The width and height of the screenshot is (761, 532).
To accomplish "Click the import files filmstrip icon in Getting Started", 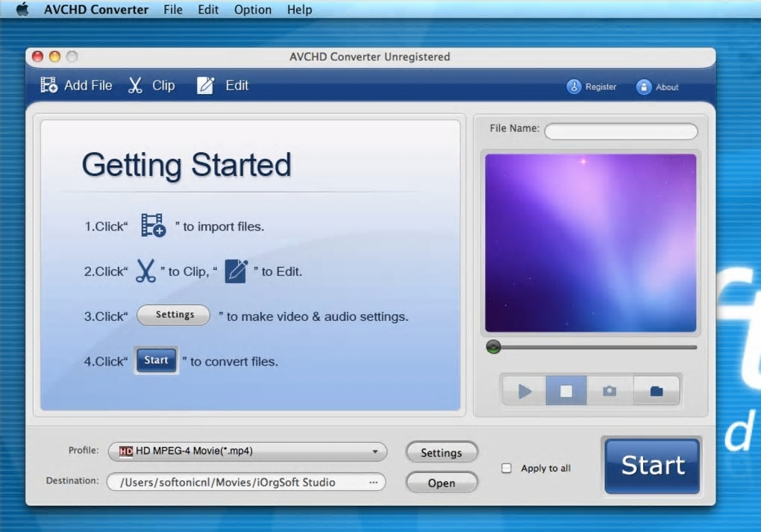I will coord(154,225).
